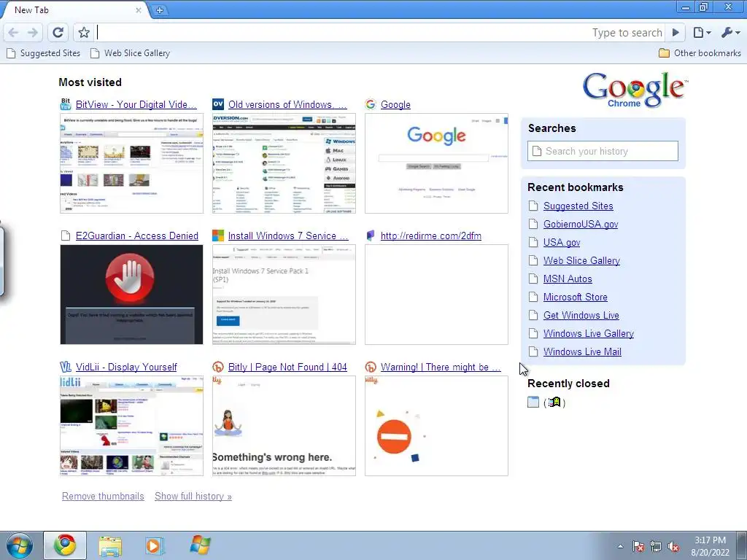The image size is (747, 560).
Task: Click the VidLii page thumbnail
Action: coord(131,426)
